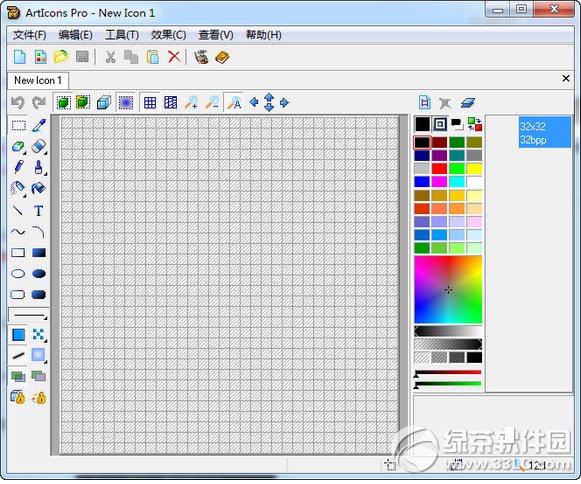This screenshot has height=484, width=581.
Task: Click the red channel slider
Action: point(448,372)
